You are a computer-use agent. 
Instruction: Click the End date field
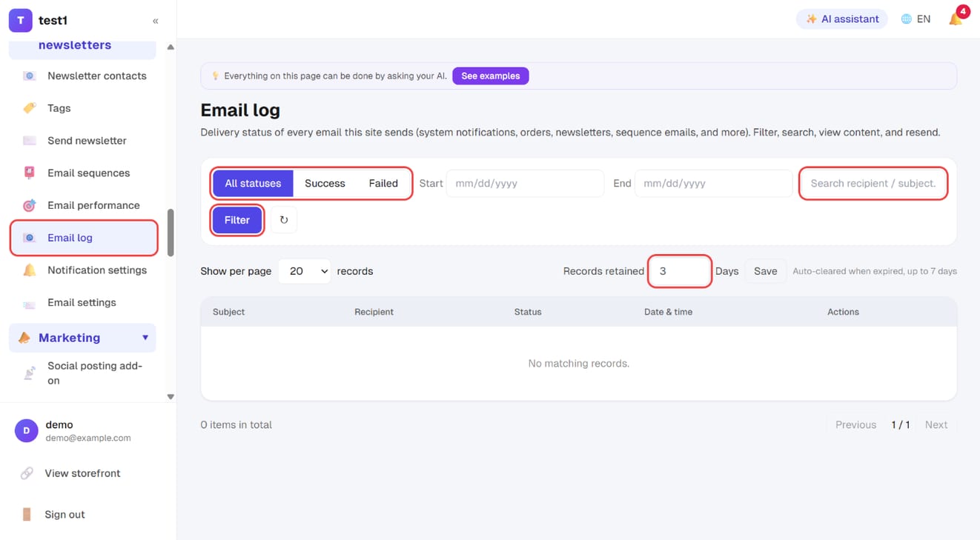(713, 184)
